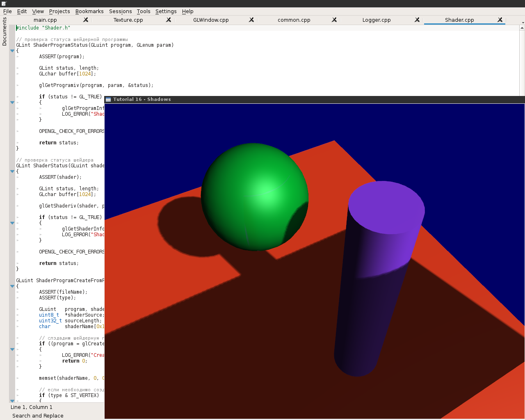This screenshot has height=420, width=525.
Task: Collapse the ShaderStatus function body
Action: coord(12,171)
